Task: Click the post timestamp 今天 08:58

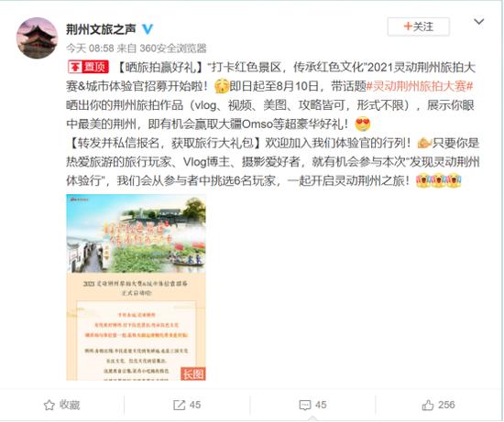Action: 90,49
